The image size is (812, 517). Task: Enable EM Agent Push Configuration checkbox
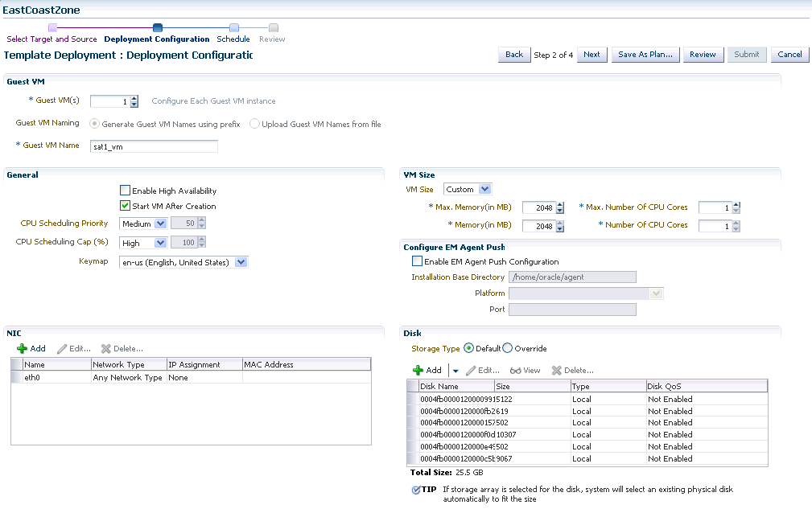pyautogui.click(x=417, y=261)
